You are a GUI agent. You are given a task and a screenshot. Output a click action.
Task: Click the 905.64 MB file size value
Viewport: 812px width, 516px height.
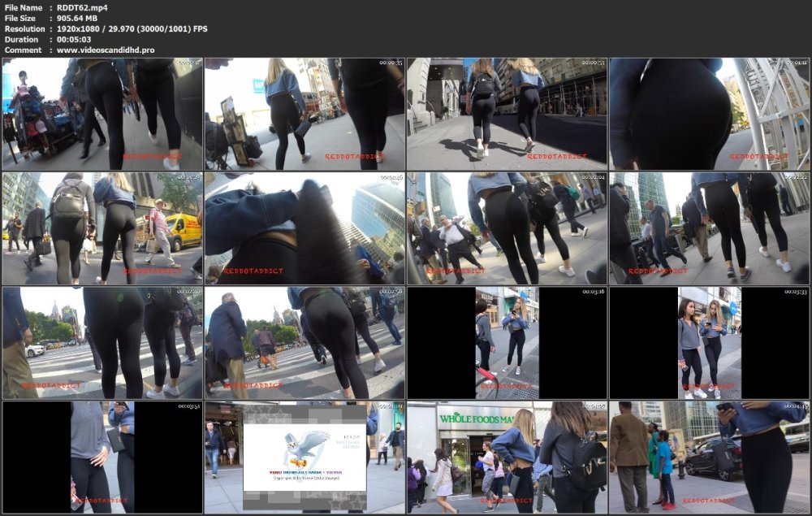click(77, 18)
